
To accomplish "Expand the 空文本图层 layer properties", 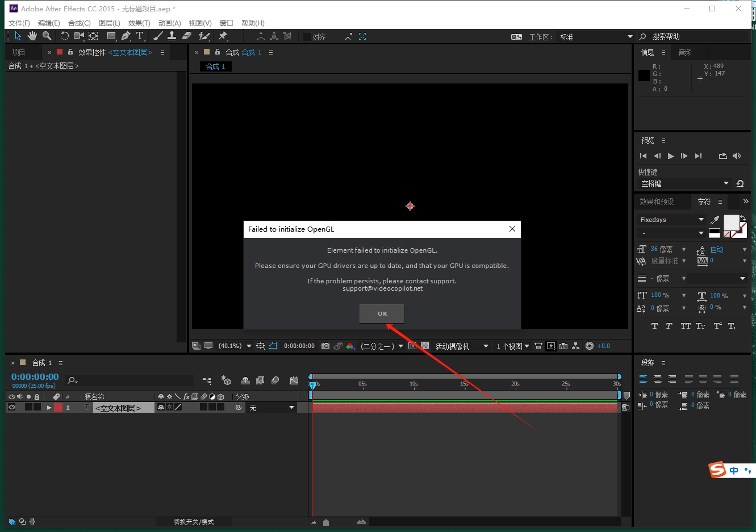I will [49, 408].
